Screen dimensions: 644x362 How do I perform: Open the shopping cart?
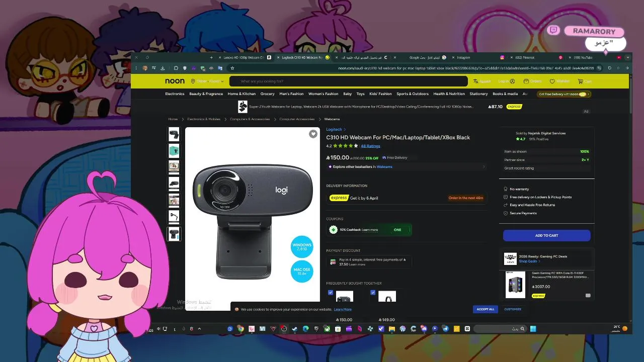coord(585,81)
